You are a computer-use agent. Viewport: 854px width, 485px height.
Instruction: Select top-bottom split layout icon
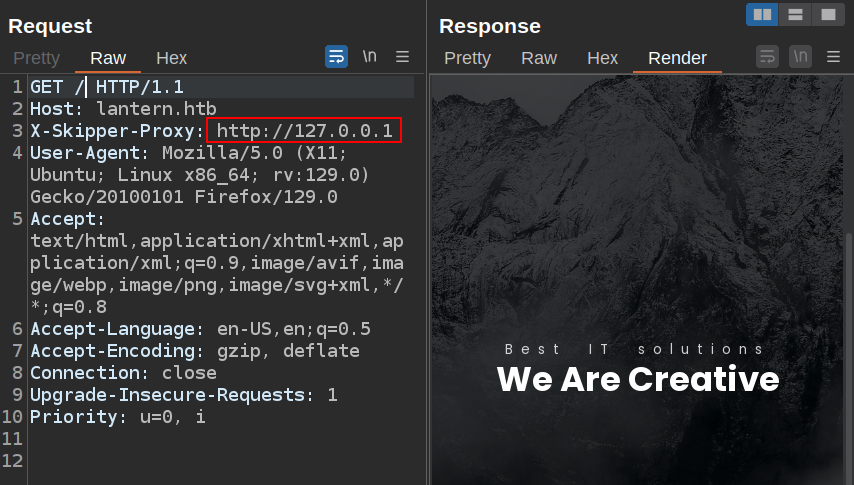click(795, 14)
